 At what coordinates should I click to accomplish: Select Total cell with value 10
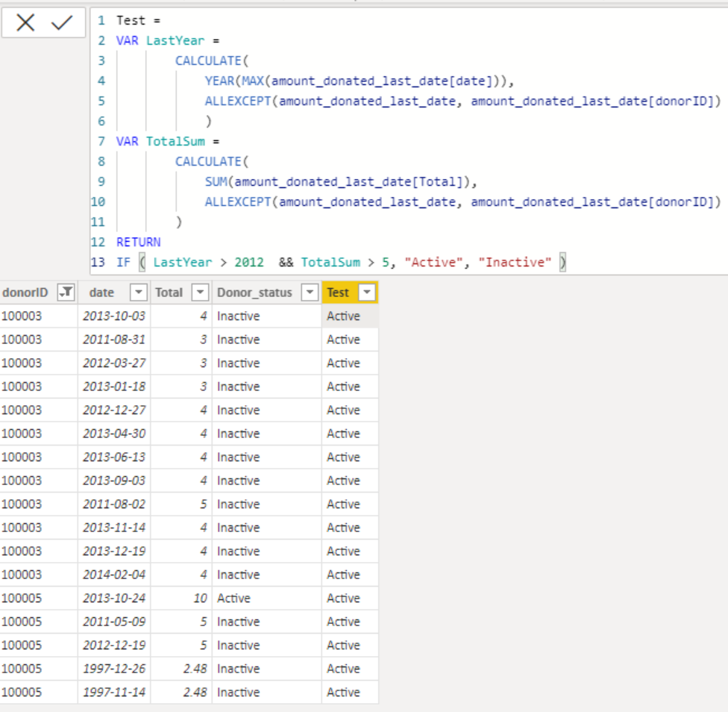coord(181,599)
